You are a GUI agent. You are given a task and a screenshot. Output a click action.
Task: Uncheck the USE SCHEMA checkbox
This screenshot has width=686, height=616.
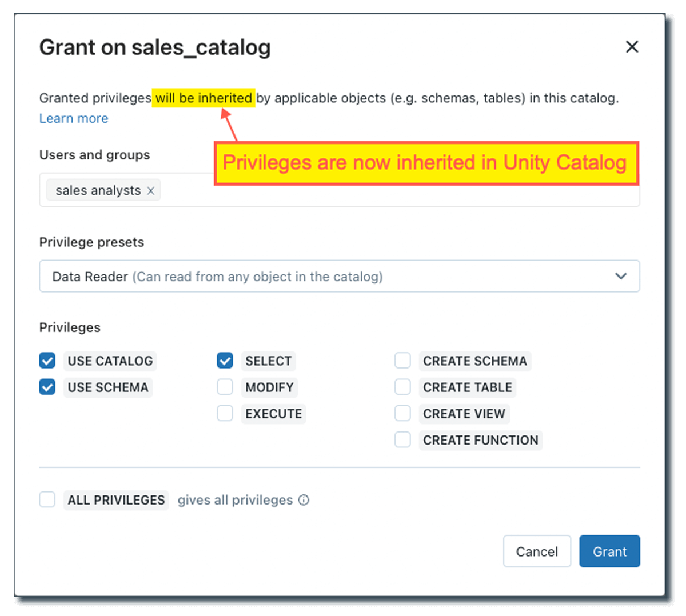point(47,387)
